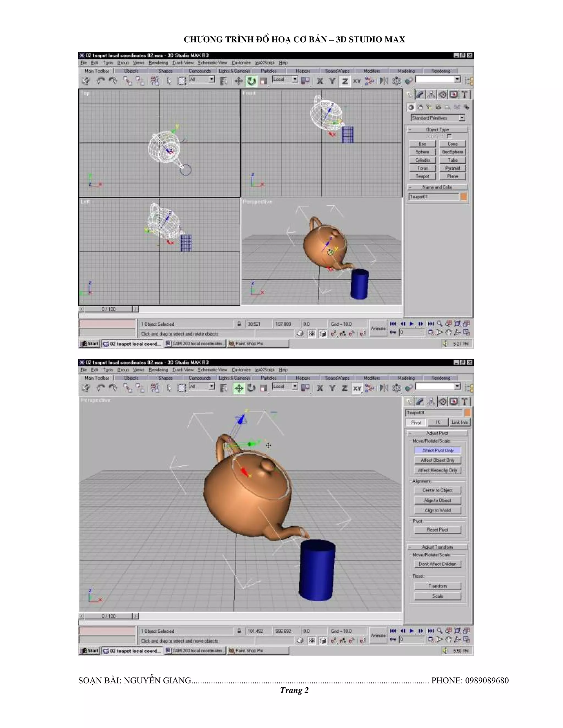Switch to the Link Info tab
The width and height of the screenshot is (563, 728).
[460, 422]
